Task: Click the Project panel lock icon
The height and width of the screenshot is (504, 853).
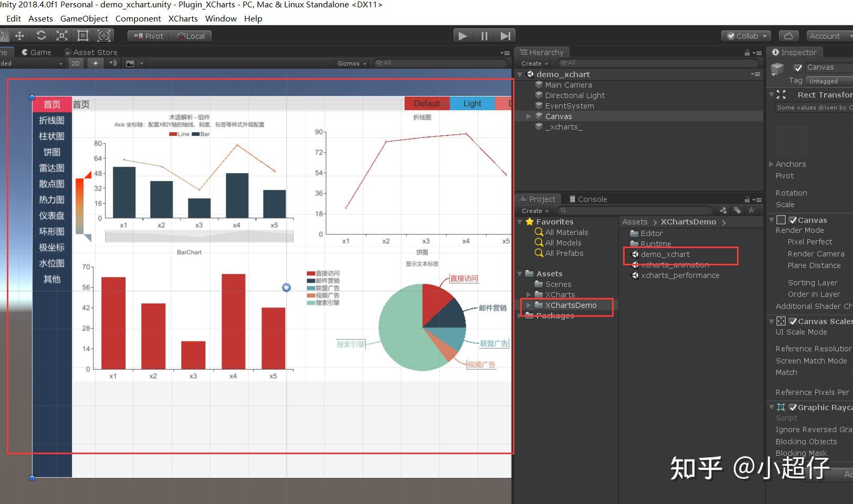Action: tap(747, 199)
